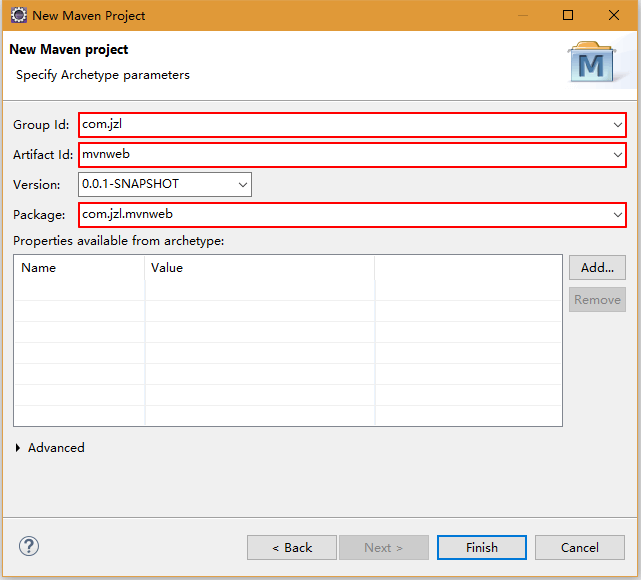The image size is (641, 580).
Task: Click the disabled Next button
Action: click(x=383, y=547)
